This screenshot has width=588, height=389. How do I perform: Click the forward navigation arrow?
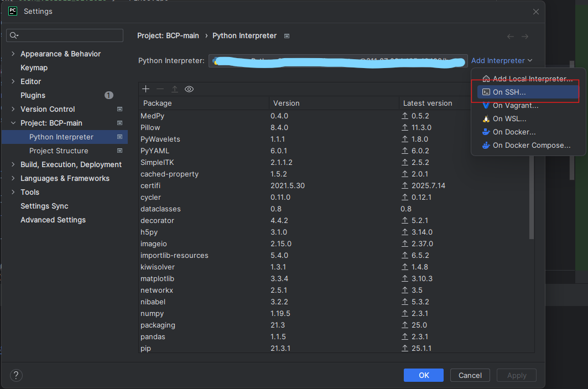click(525, 37)
